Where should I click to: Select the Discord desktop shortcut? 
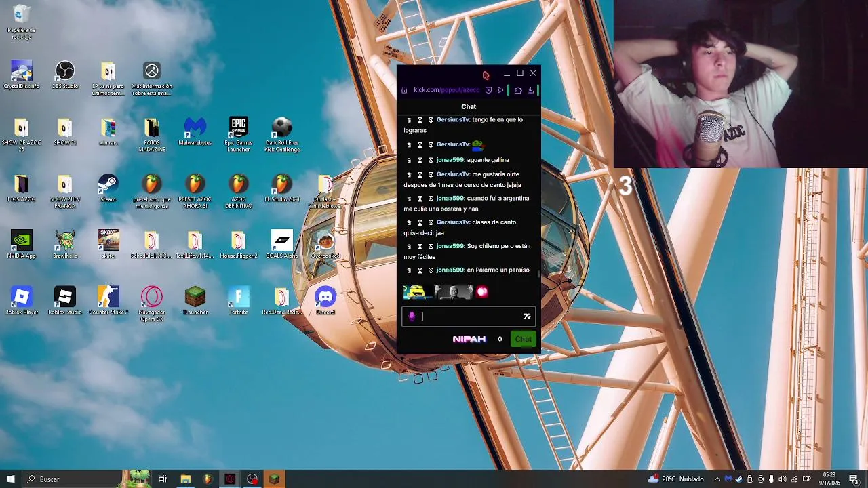click(x=325, y=301)
